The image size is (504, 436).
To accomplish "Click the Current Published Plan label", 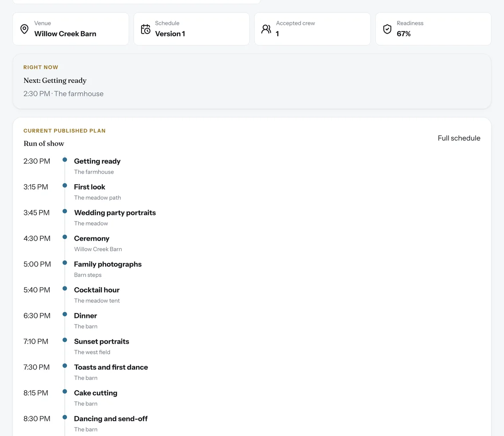I will click(x=64, y=131).
